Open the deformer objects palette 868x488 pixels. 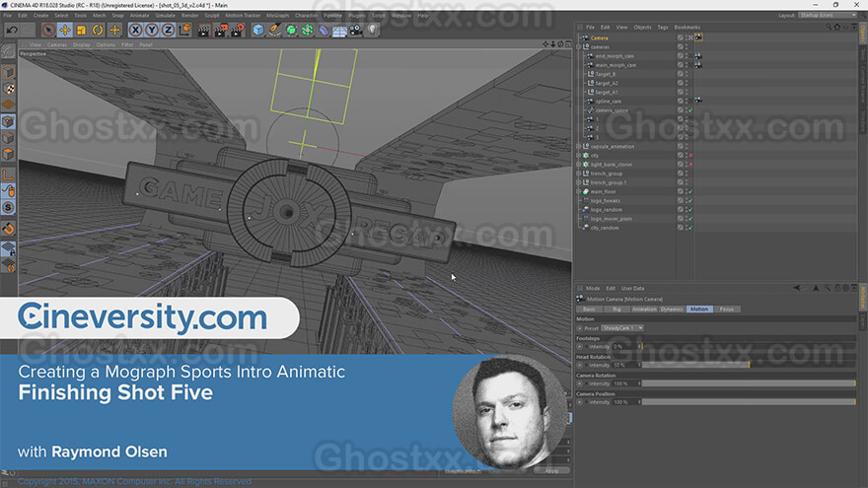point(324,30)
